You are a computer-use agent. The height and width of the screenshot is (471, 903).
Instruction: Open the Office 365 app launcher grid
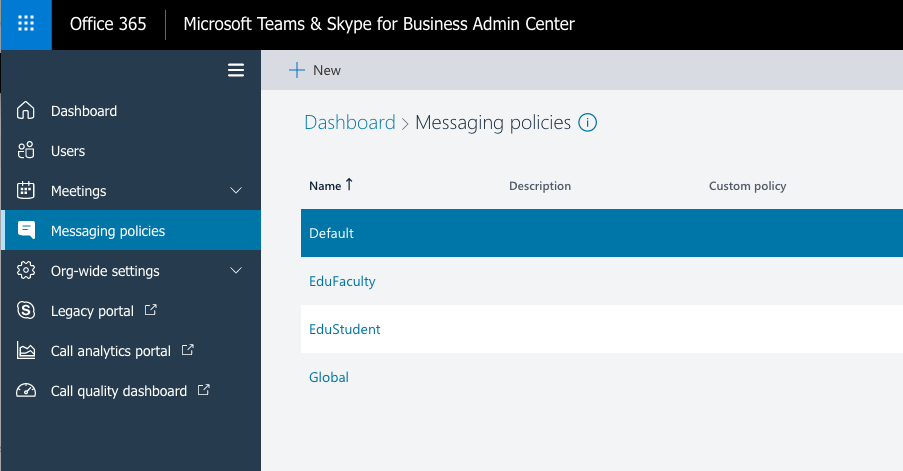[x=26, y=24]
